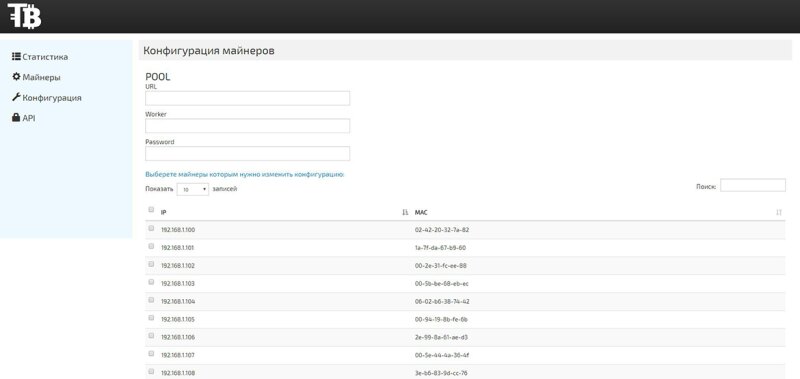
Task: Click MAC address 06-02-b6-38-74-42
Action: click(x=442, y=301)
